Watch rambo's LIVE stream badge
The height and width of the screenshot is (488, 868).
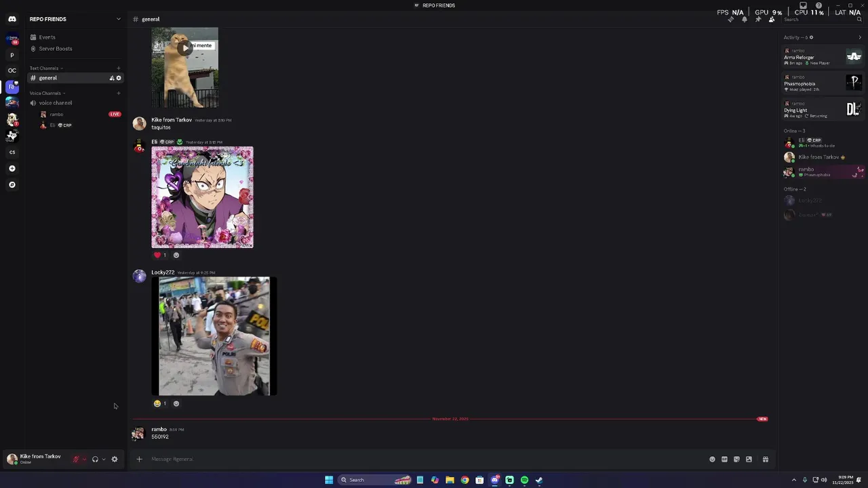(115, 115)
